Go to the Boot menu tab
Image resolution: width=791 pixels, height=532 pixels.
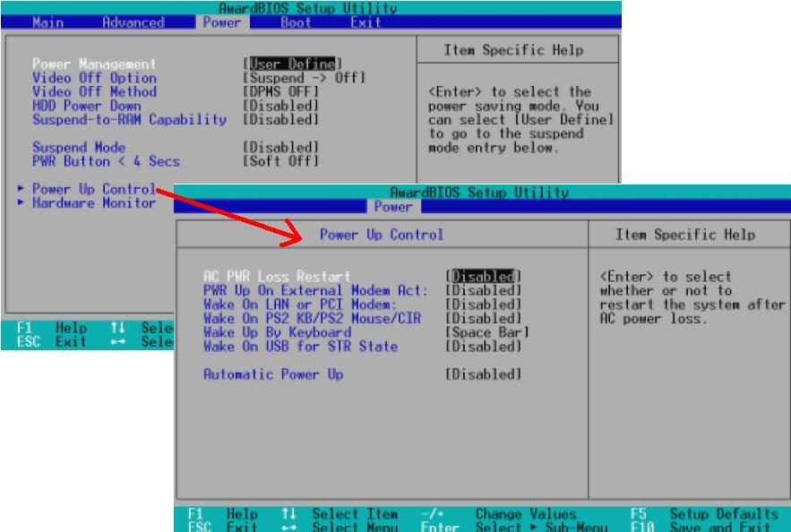[x=296, y=22]
